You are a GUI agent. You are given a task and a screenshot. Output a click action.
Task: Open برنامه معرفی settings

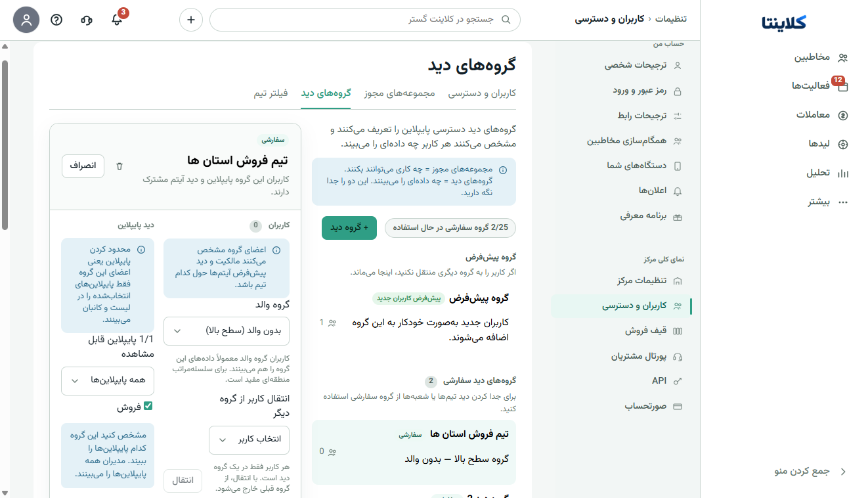(x=621, y=215)
